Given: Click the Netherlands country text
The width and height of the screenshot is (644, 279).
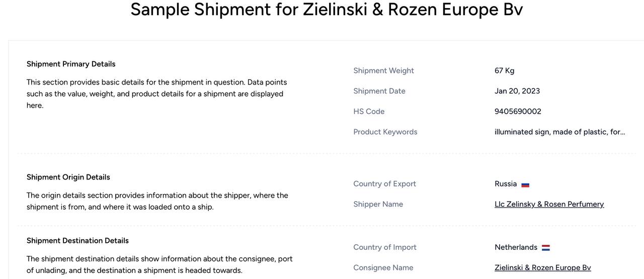Looking at the screenshot, I should tap(516, 247).
